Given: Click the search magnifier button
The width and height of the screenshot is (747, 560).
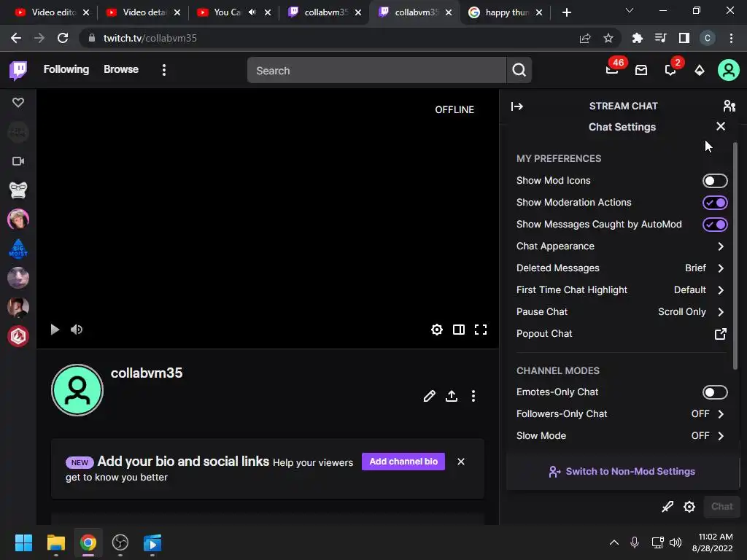Looking at the screenshot, I should [519, 71].
